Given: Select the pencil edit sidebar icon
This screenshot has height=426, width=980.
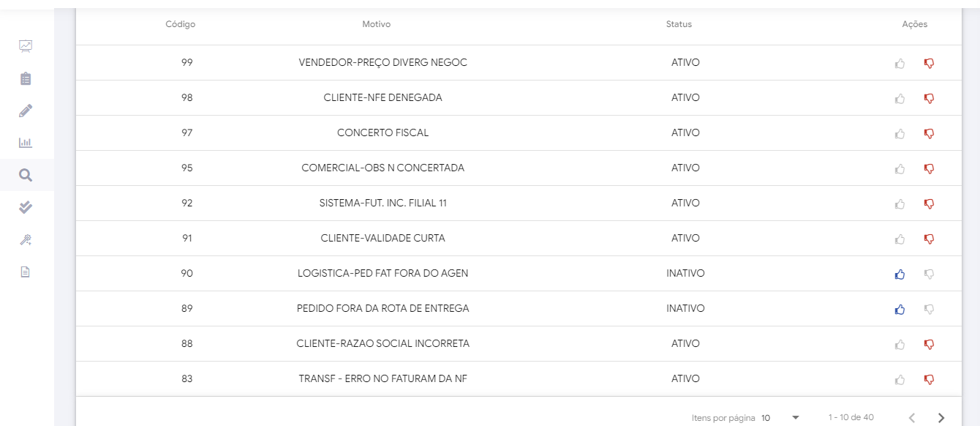Looking at the screenshot, I should [x=26, y=111].
